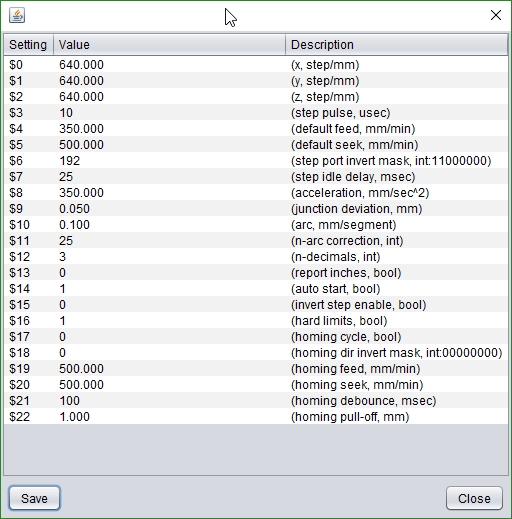Image resolution: width=512 pixels, height=519 pixels.
Task: Edit the $4 default feed value
Action: [x=170, y=128]
